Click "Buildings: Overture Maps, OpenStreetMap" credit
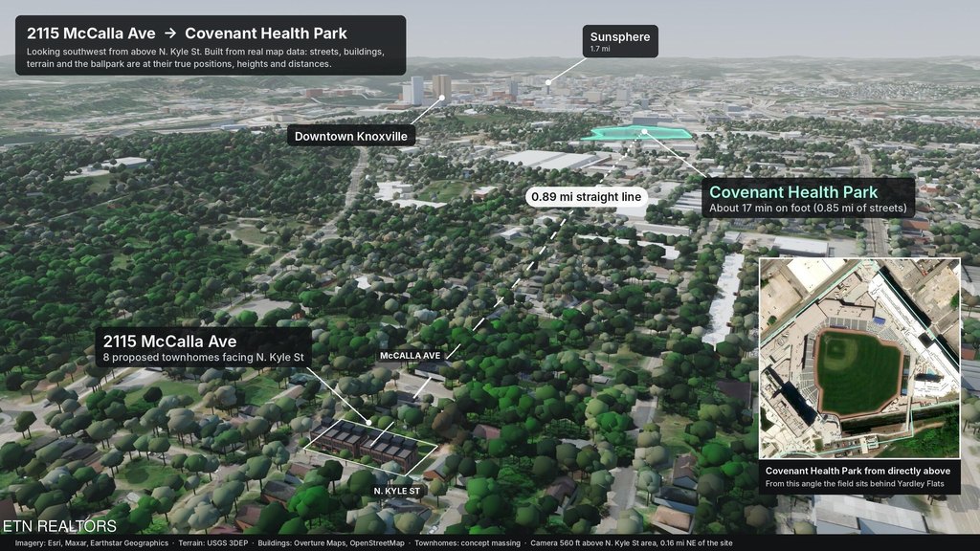The image size is (980, 551). coord(330,543)
